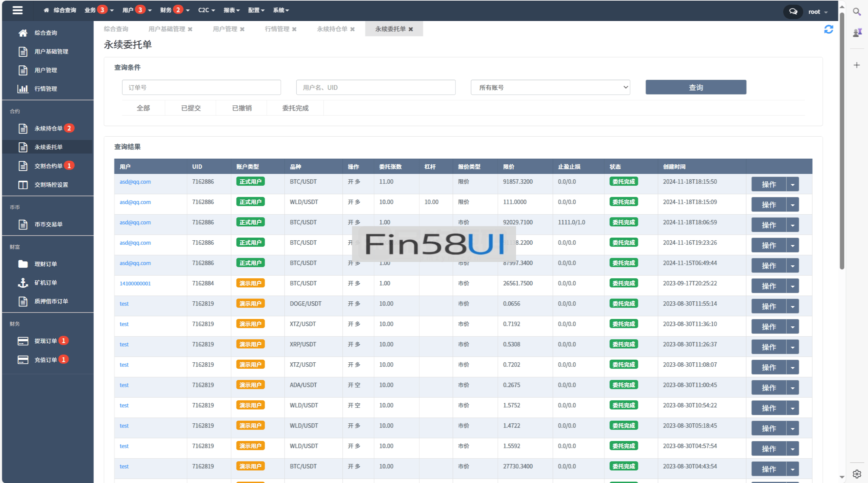This screenshot has width=868, height=483.
Task: Open 提现订单 card icon item
Action: click(x=23, y=341)
